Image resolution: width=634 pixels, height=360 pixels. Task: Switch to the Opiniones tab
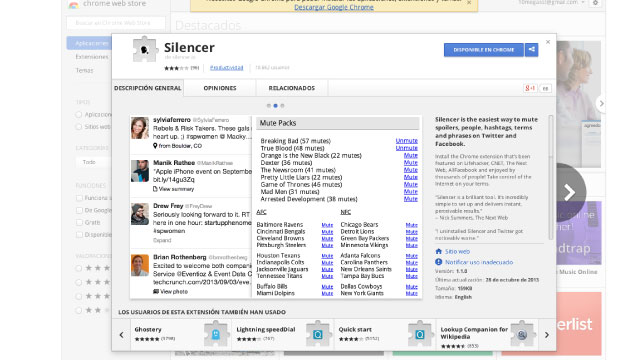point(220,88)
